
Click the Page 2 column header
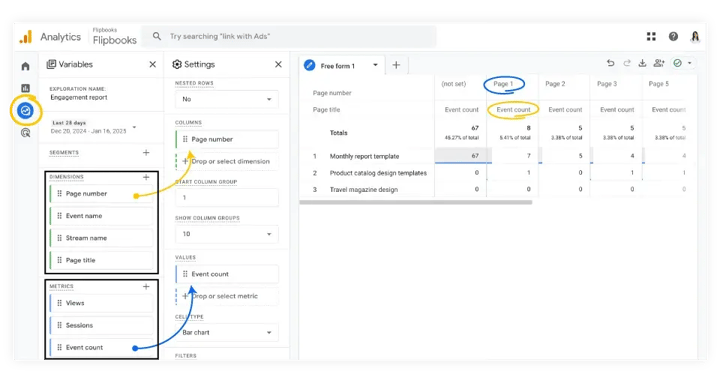coord(555,84)
